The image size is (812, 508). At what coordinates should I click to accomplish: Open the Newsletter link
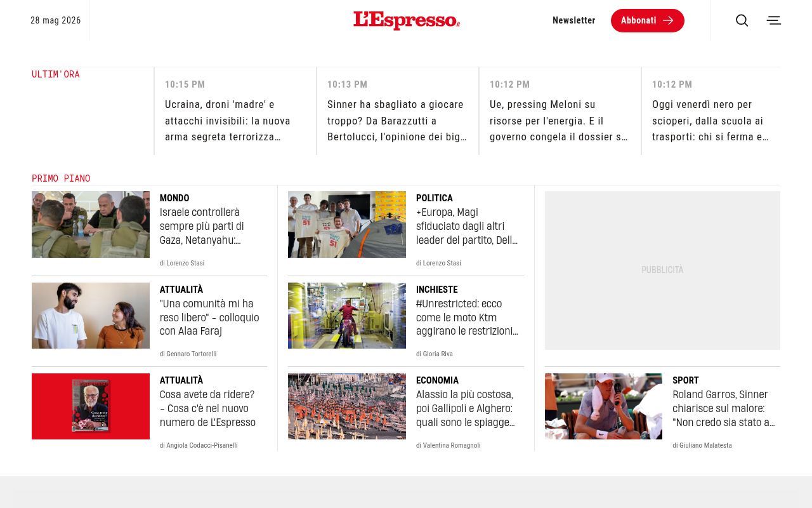point(573,20)
